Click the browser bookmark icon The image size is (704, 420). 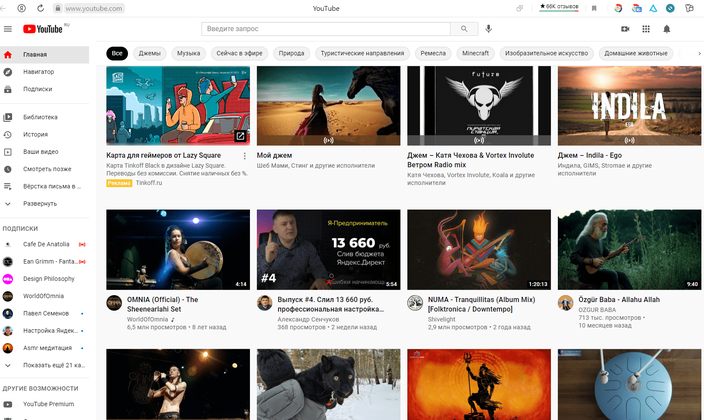(594, 8)
